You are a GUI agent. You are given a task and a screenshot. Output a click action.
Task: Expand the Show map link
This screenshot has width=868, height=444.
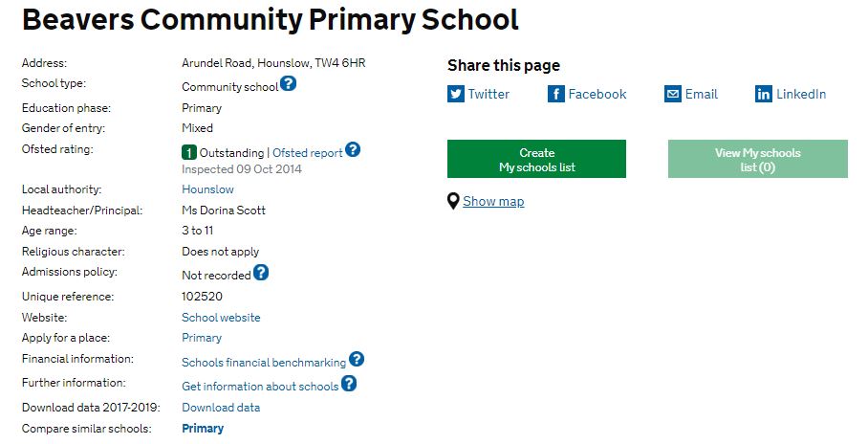493,201
